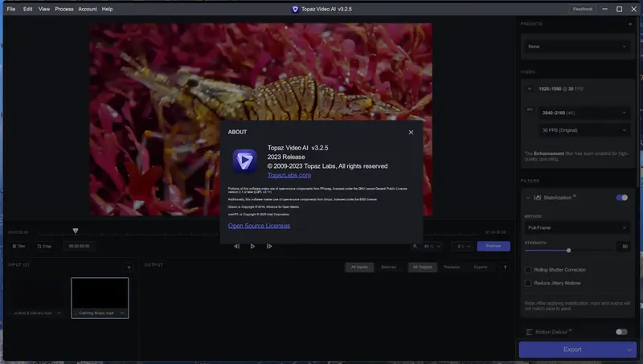This screenshot has width=643, height=364.
Task: Collapse the Stabilization filter section
Action: (x=528, y=198)
